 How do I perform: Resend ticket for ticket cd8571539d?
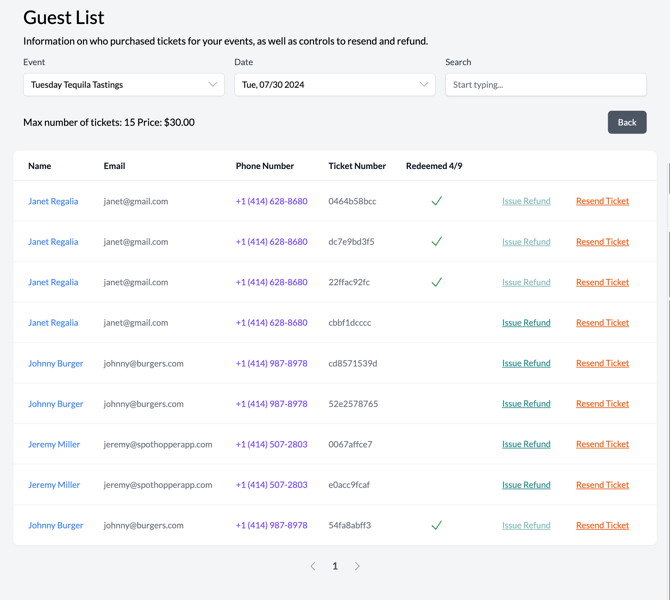pos(602,363)
